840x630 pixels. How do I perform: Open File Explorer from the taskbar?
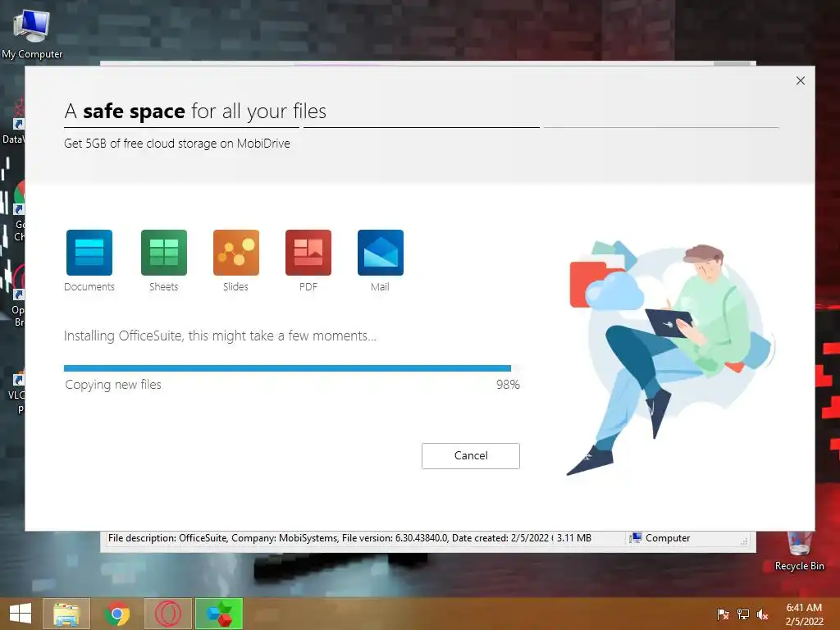66,614
